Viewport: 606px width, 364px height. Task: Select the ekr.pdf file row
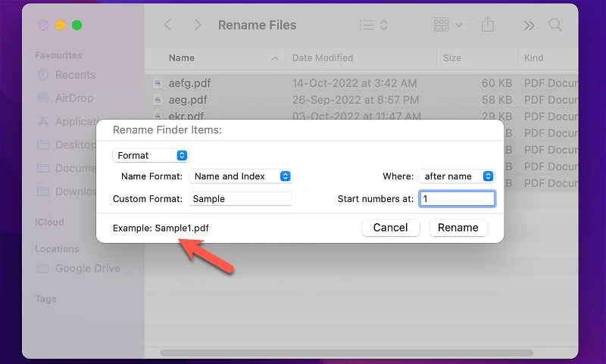(362, 115)
